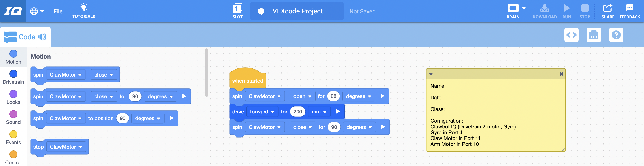Open the robot configuration panel

pyautogui.click(x=594, y=35)
